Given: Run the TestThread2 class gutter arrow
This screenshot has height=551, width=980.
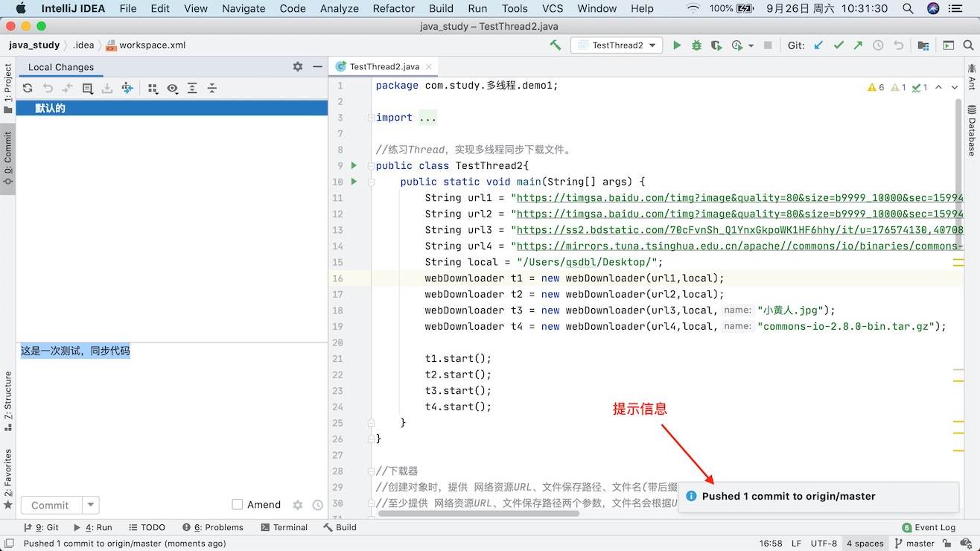Looking at the screenshot, I should [x=354, y=165].
